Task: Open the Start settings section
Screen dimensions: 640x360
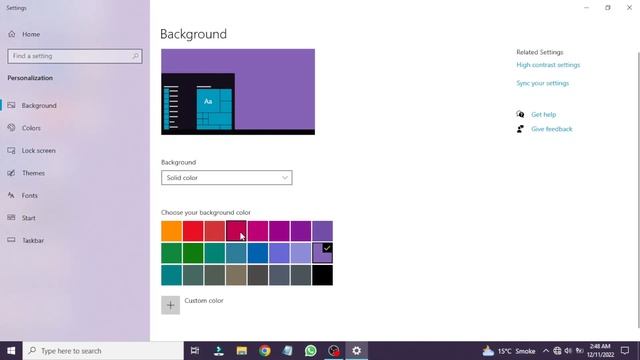Action: point(29,218)
